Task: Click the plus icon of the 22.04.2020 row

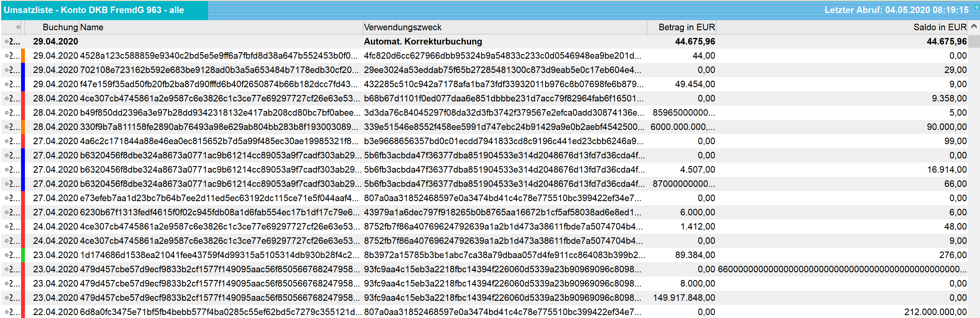Action: [7, 312]
